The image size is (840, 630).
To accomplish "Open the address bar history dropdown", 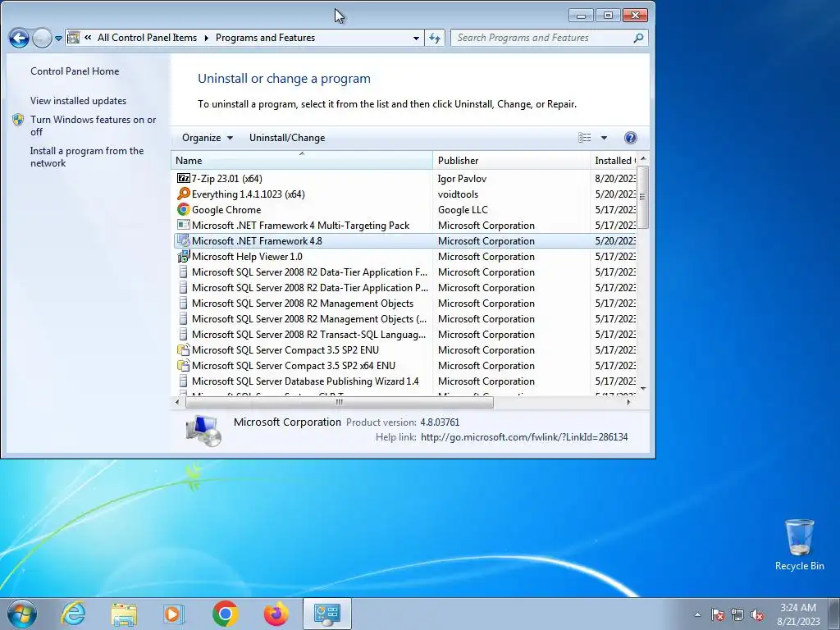I will [416, 38].
